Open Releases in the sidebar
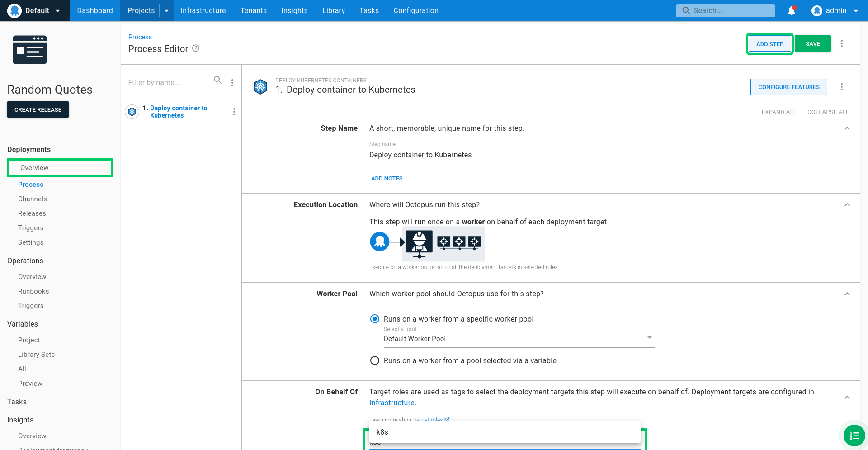Screen dimensions: 868x450 click(32, 213)
